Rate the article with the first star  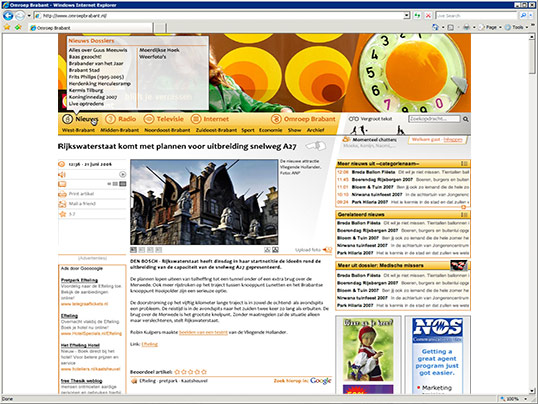(177, 372)
